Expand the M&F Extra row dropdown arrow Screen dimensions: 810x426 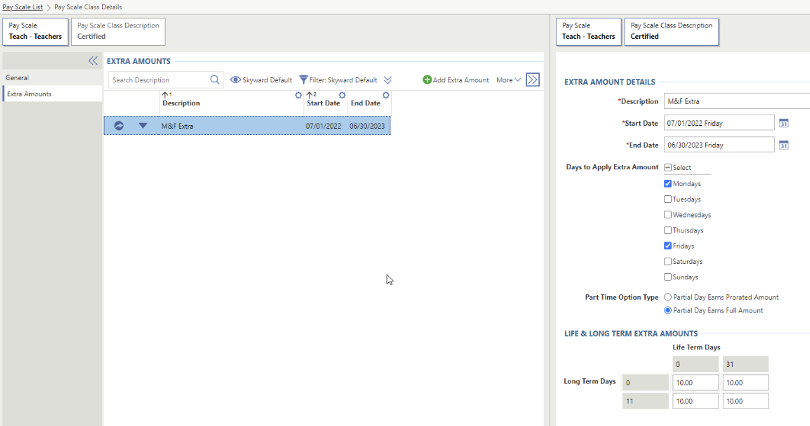coord(143,126)
